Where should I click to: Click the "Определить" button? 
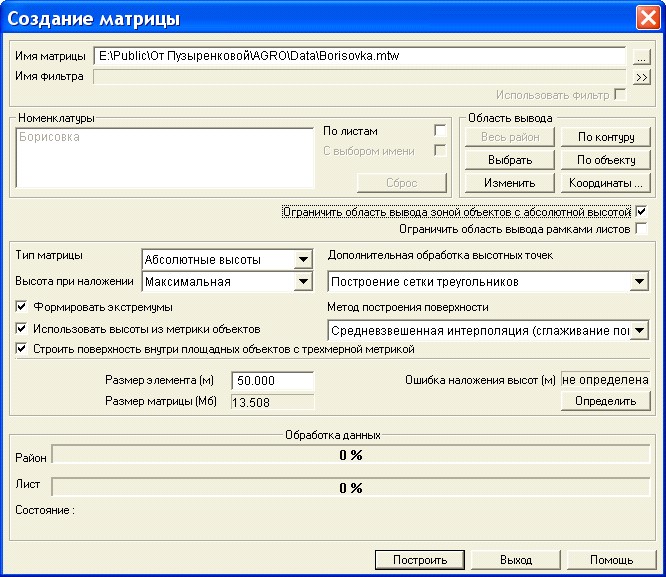click(x=605, y=401)
